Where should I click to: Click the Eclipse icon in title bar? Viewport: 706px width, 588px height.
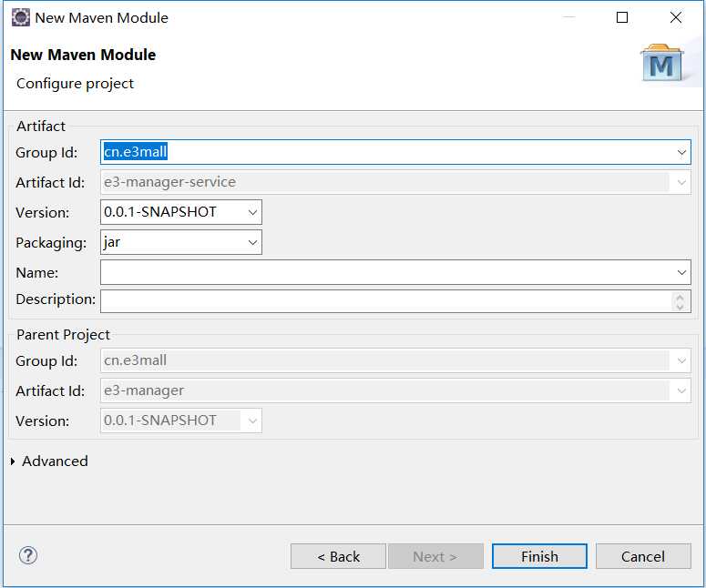coord(21,17)
